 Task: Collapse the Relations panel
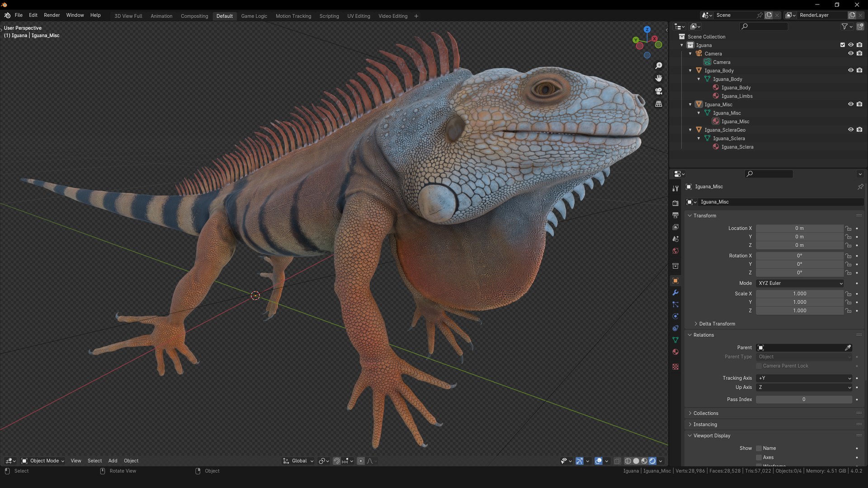pos(703,335)
